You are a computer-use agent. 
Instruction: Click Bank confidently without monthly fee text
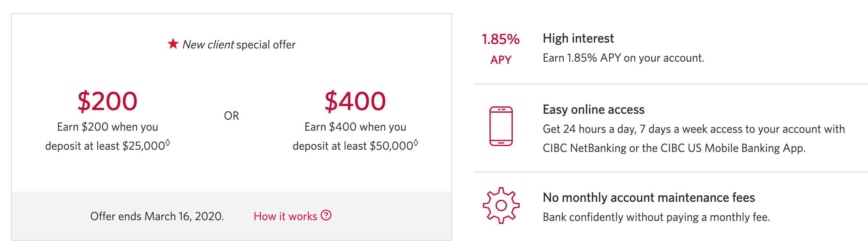656,217
